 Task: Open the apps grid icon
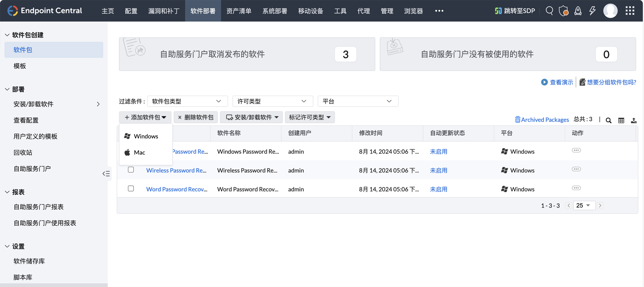point(630,11)
